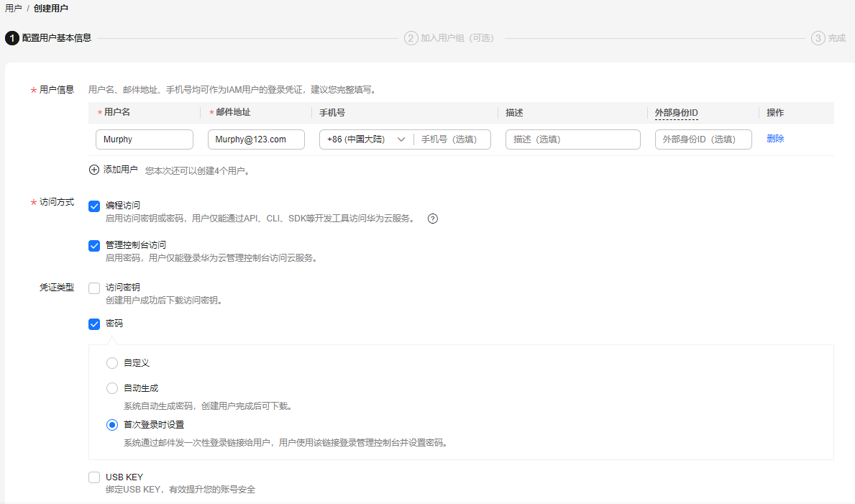The image size is (855, 504).
Task: Jump to step 2 加入用户组 (可选)
Action: (x=449, y=38)
